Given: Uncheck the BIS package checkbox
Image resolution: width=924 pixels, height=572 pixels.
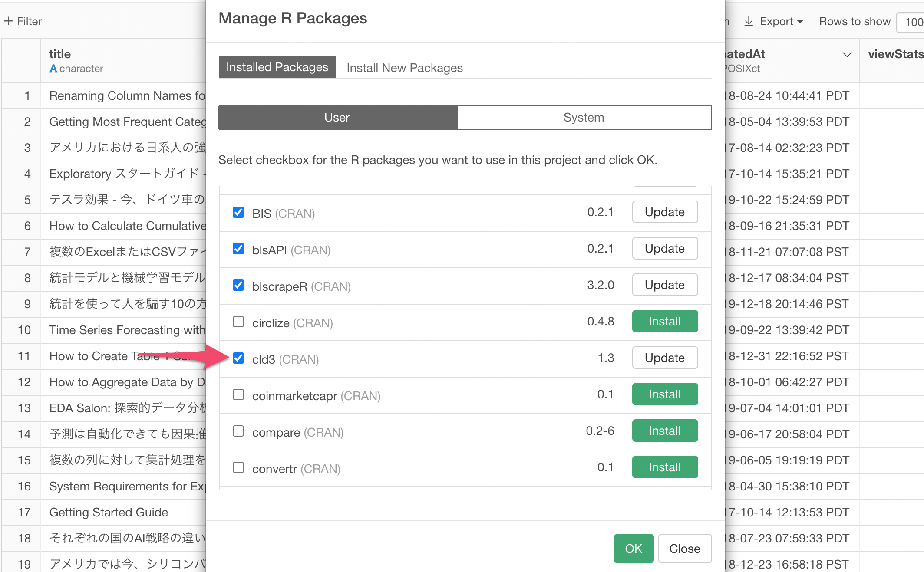Looking at the screenshot, I should [x=238, y=212].
